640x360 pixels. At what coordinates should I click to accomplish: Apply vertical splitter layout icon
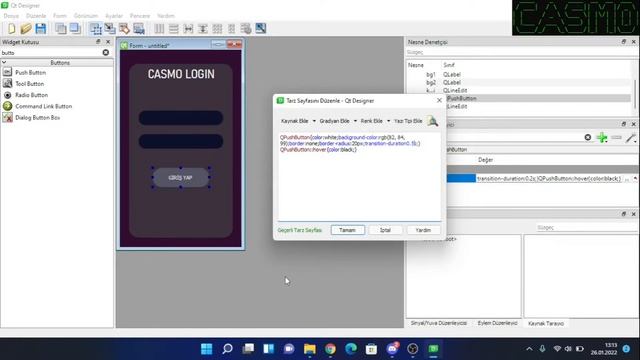pyautogui.click(x=202, y=28)
